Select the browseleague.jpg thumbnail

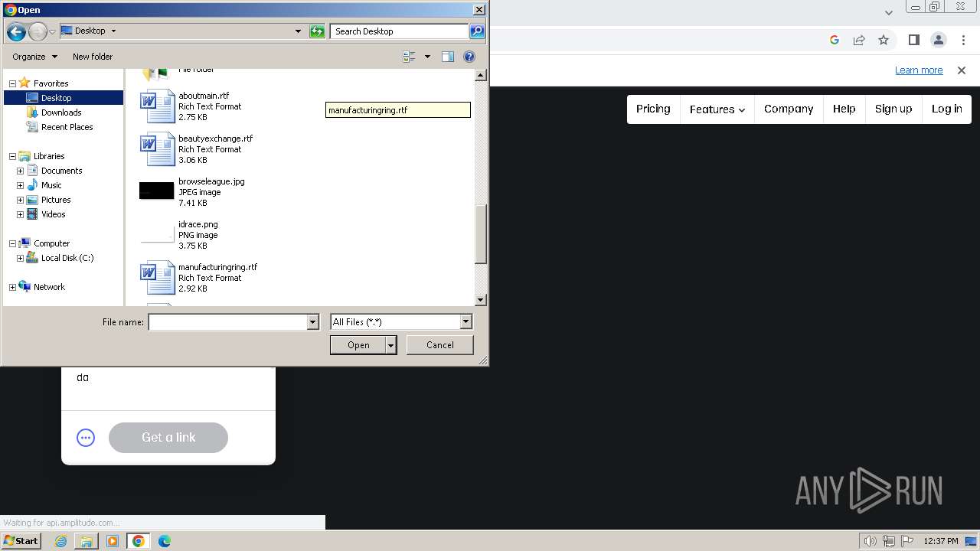157,191
